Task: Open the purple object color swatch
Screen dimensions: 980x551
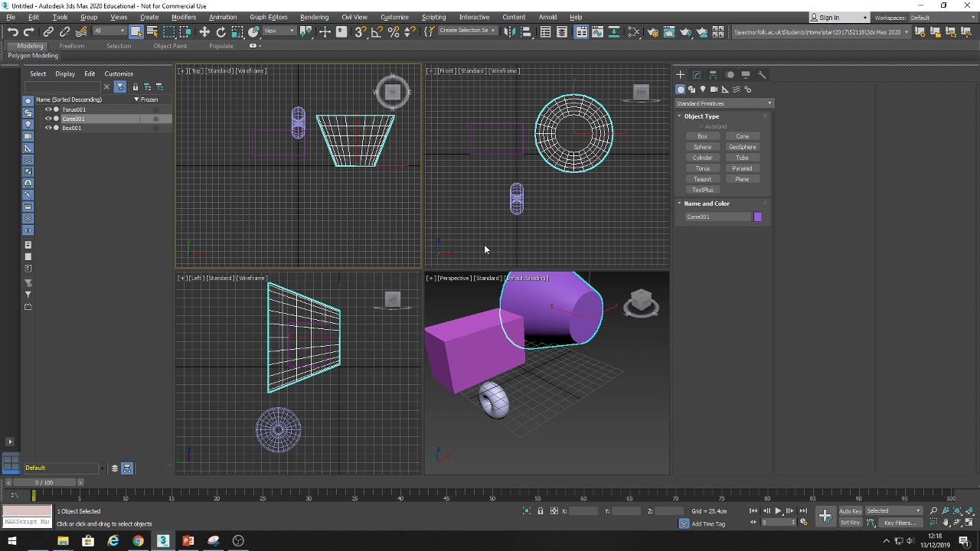Action: click(x=758, y=217)
